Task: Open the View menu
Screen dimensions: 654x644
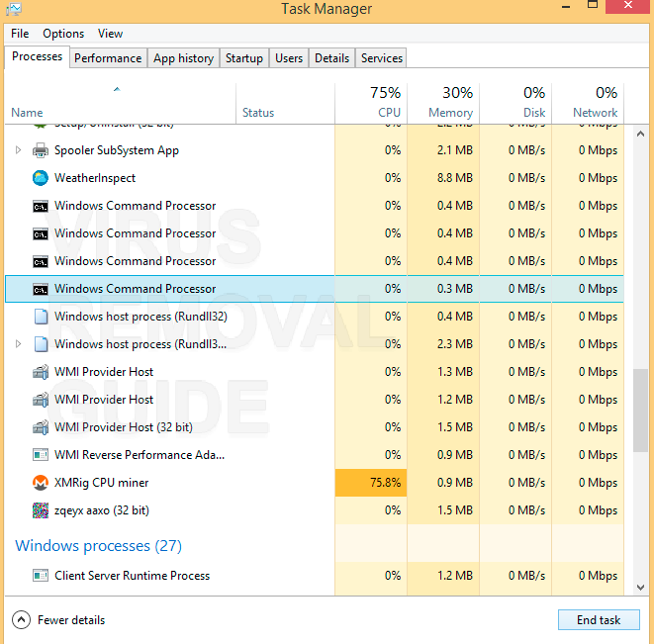Action: pos(110,34)
